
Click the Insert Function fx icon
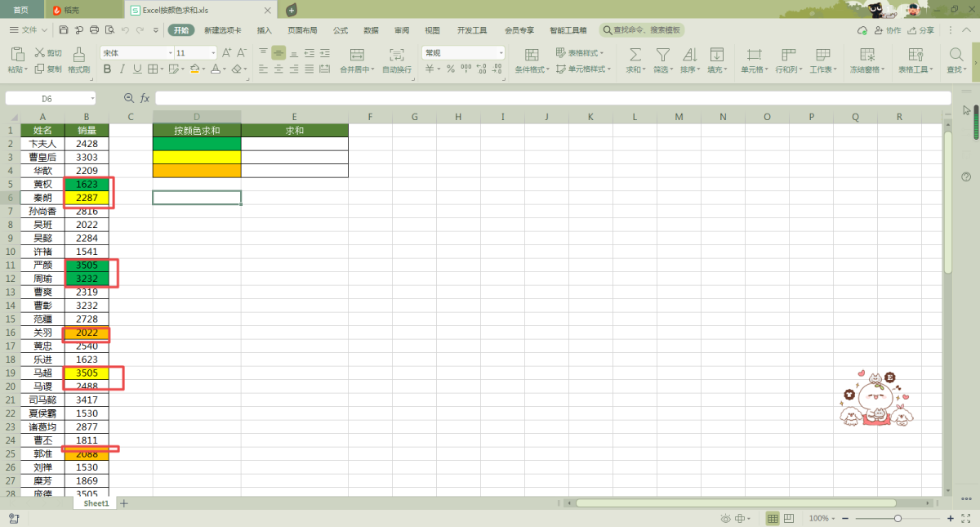point(145,98)
